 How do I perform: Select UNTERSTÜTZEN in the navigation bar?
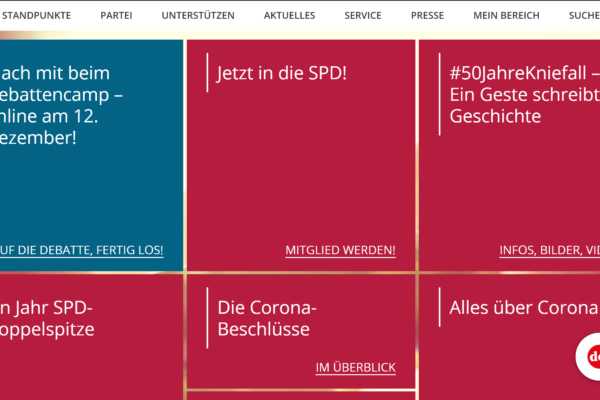(x=198, y=15)
